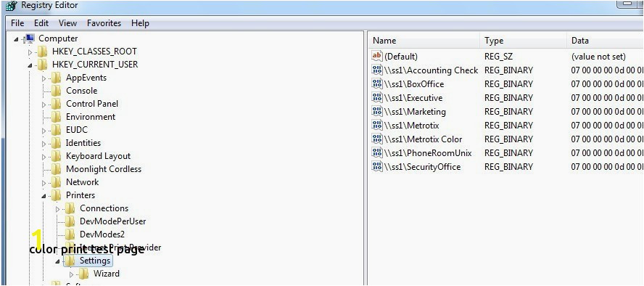The image size is (644, 286).
Task: Click binary icon of \\ss1\BoxOffice
Action: coord(376,83)
